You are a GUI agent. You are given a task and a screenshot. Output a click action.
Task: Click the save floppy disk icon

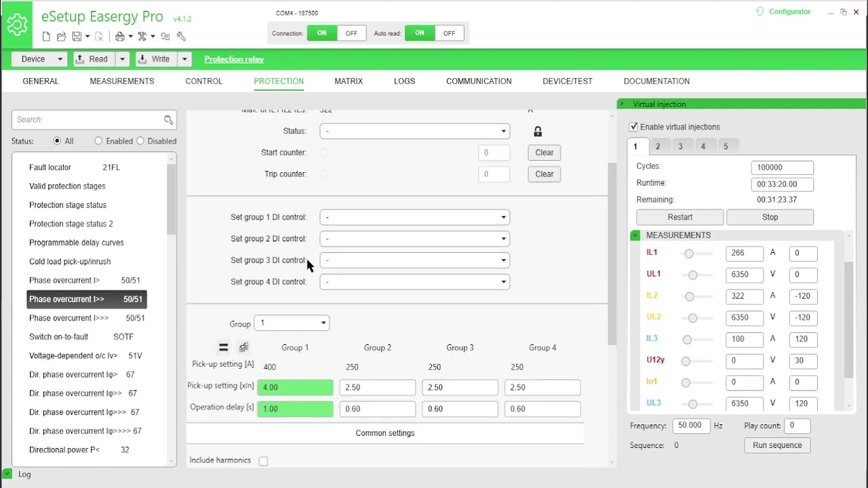[x=77, y=37]
